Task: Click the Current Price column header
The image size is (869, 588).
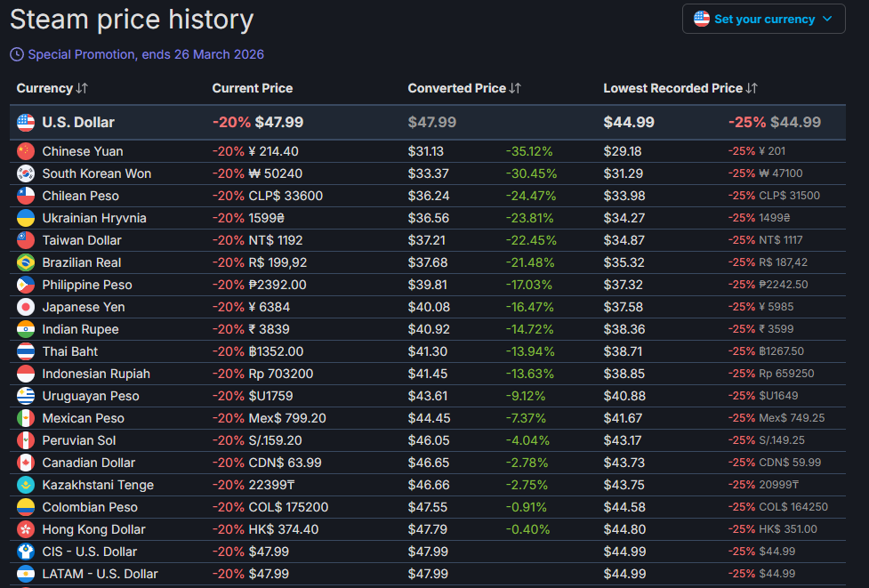Action: click(253, 88)
